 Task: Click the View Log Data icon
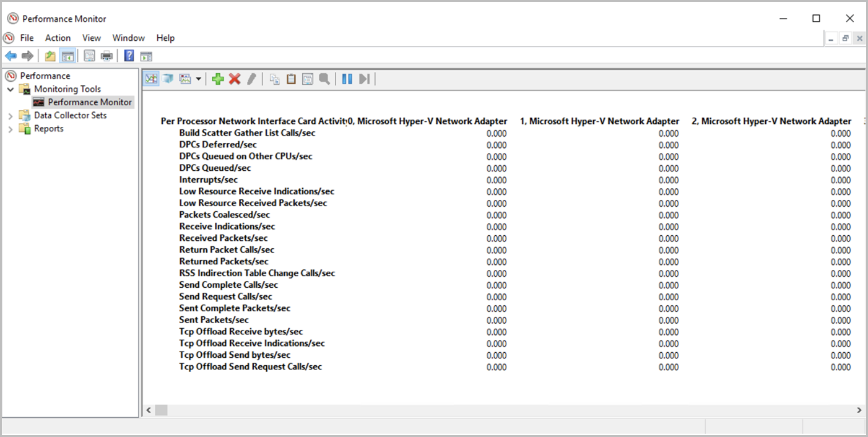[x=168, y=79]
